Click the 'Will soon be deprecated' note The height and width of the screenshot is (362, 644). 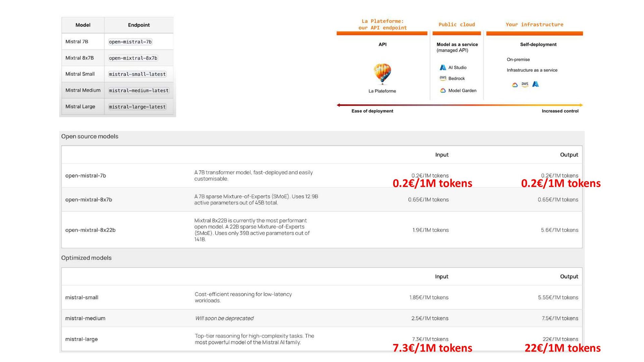click(224, 318)
